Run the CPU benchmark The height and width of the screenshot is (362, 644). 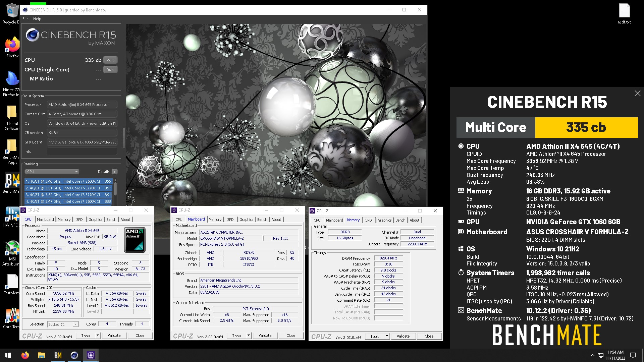pos(110,60)
